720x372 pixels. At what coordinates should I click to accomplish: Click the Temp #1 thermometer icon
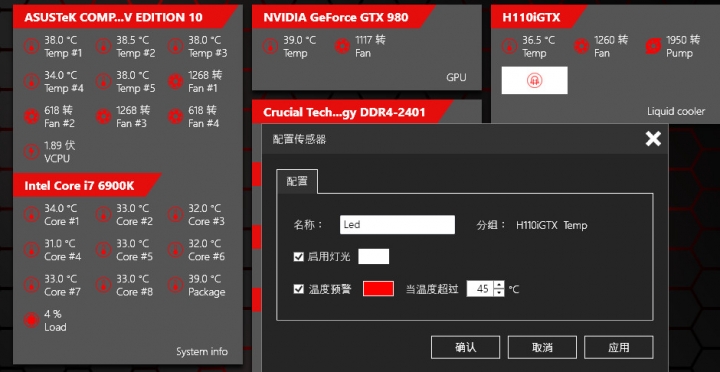[x=31, y=46]
